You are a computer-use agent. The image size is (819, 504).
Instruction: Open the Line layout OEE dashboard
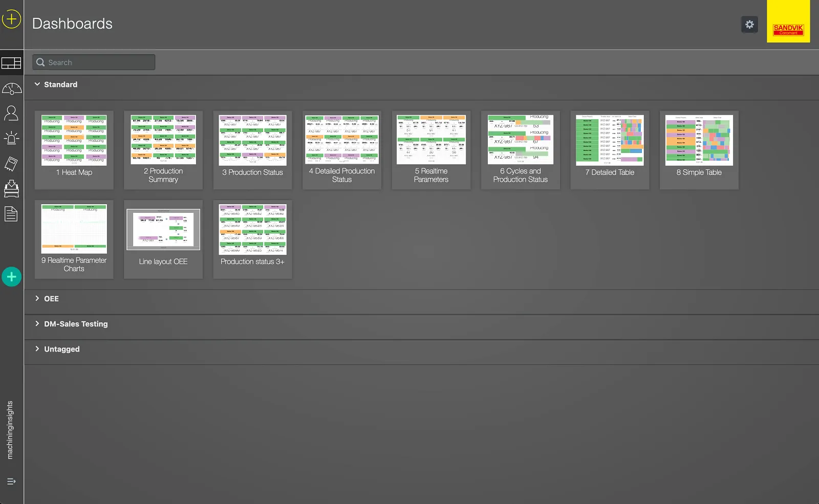tap(163, 239)
